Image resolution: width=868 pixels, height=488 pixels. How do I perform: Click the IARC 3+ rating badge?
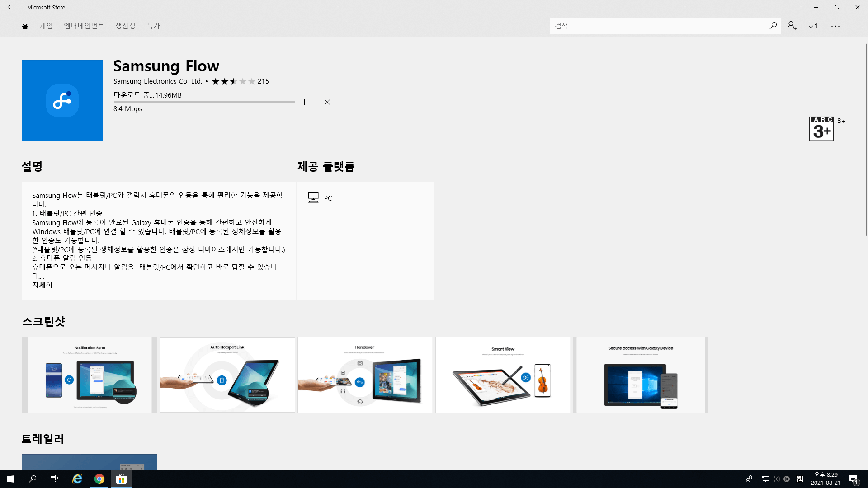pos(821,129)
